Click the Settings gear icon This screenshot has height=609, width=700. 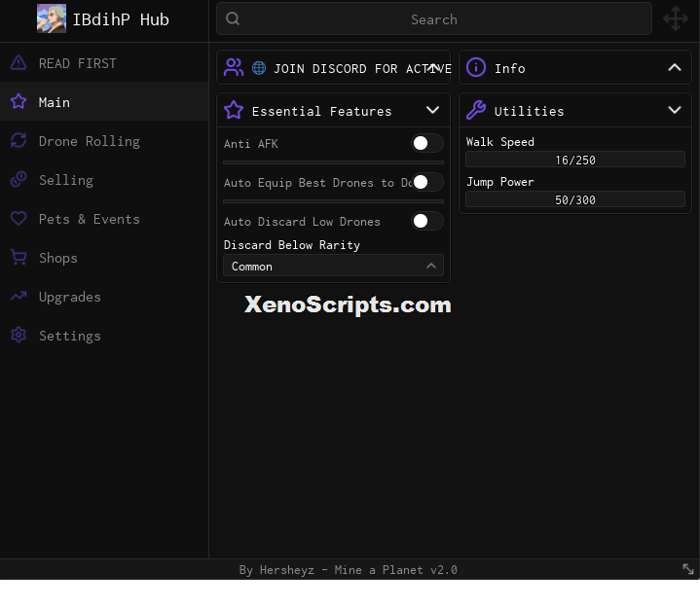(18, 335)
